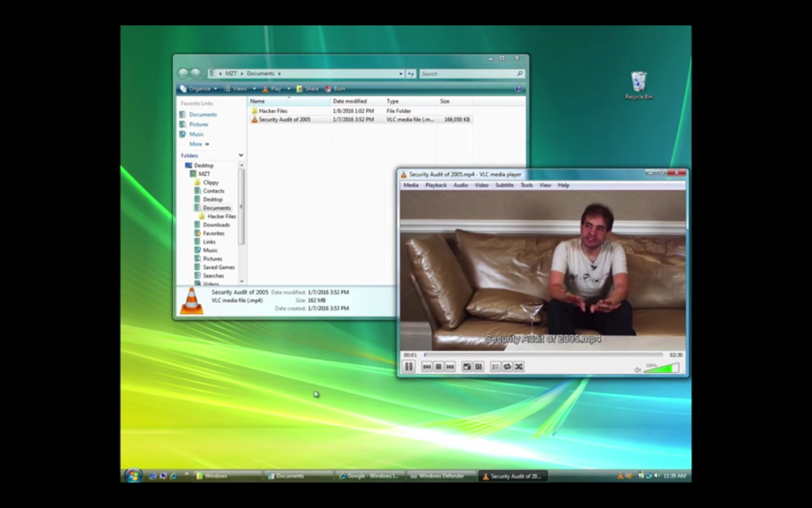Image resolution: width=812 pixels, height=508 pixels.
Task: Open VLC extended settings button
Action: click(x=478, y=367)
